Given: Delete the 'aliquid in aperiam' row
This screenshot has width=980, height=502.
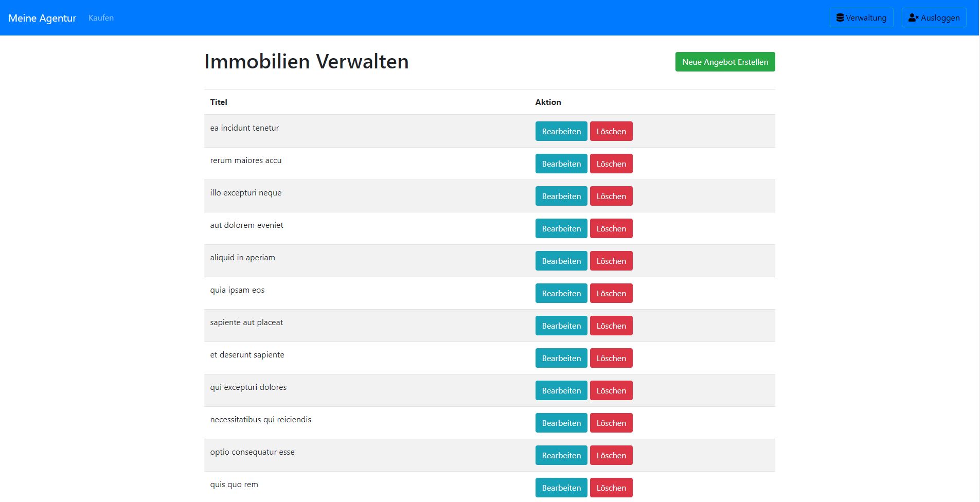Looking at the screenshot, I should [x=611, y=261].
